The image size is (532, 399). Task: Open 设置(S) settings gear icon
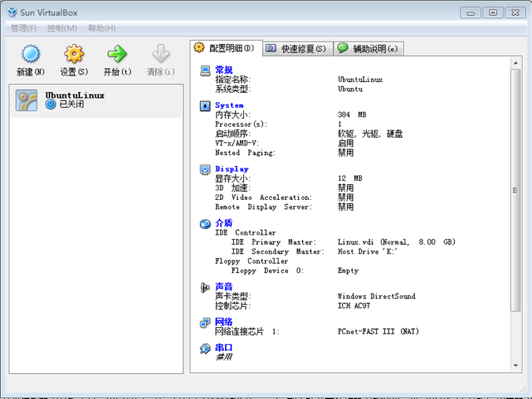tap(74, 54)
